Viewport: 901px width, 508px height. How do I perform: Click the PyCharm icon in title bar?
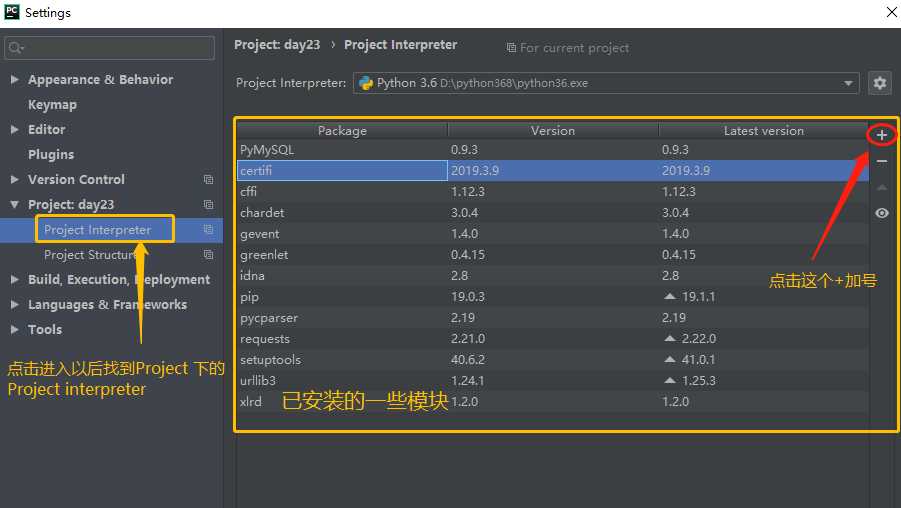[x=11, y=12]
